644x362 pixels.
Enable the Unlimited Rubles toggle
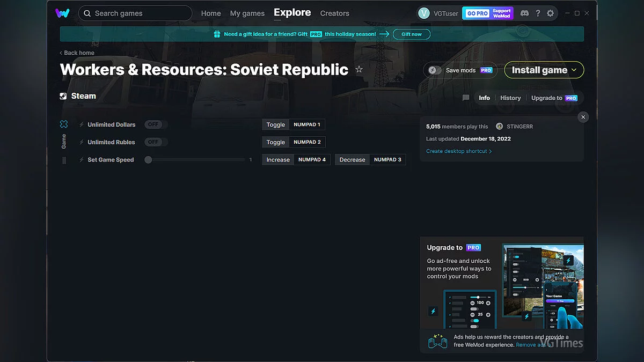(155, 142)
